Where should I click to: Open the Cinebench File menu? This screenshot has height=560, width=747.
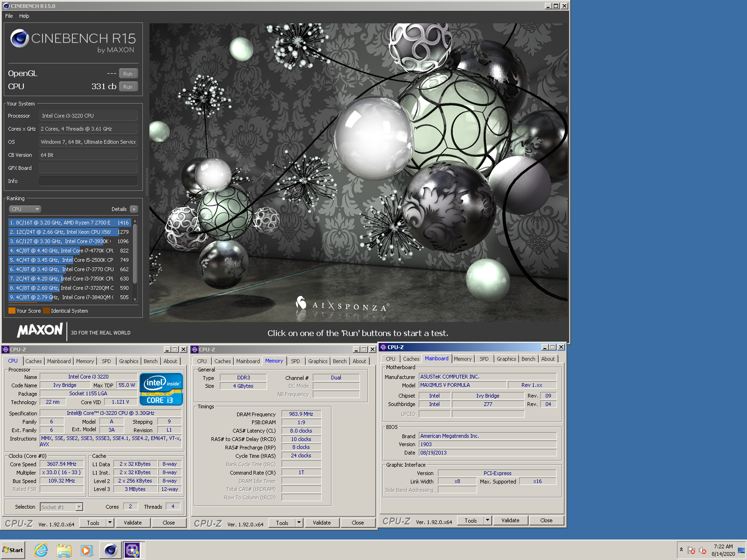(9, 16)
